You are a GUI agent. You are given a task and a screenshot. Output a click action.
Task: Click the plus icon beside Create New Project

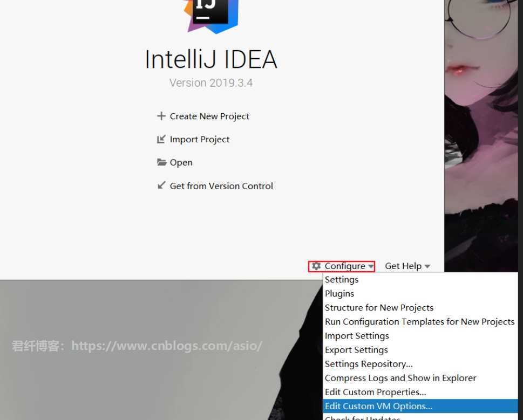point(161,116)
